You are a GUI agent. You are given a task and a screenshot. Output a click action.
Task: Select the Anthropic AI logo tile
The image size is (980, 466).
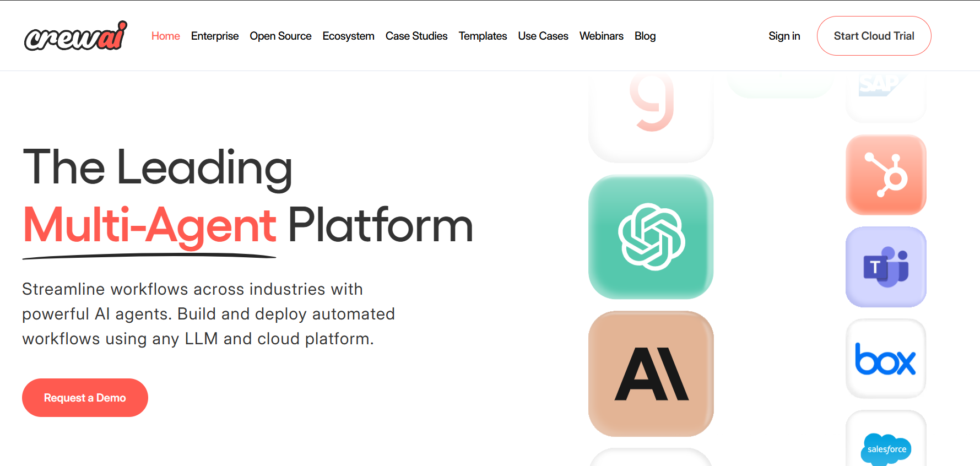click(651, 374)
